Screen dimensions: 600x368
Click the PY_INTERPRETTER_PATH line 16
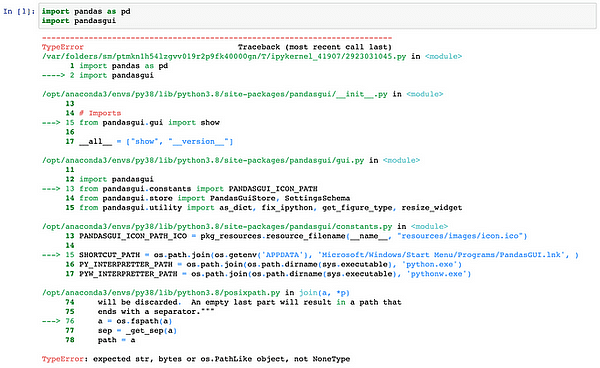(271, 264)
